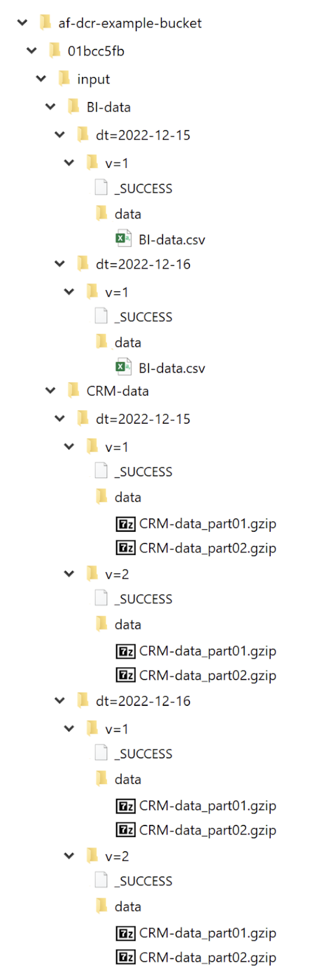The height and width of the screenshot is (980, 311).
Task: Collapse the last v=2 folder in the tree
Action: [x=69, y=856]
